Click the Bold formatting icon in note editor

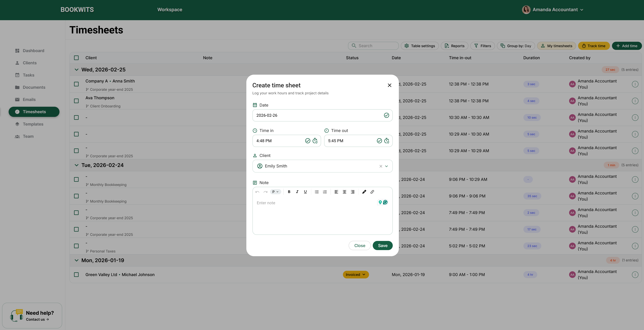pos(289,192)
